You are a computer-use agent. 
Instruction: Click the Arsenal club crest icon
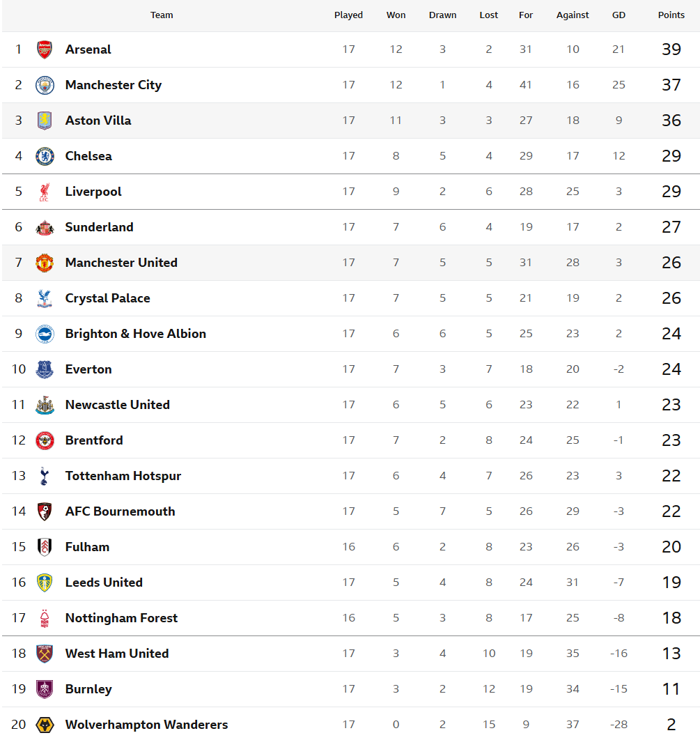[45, 49]
